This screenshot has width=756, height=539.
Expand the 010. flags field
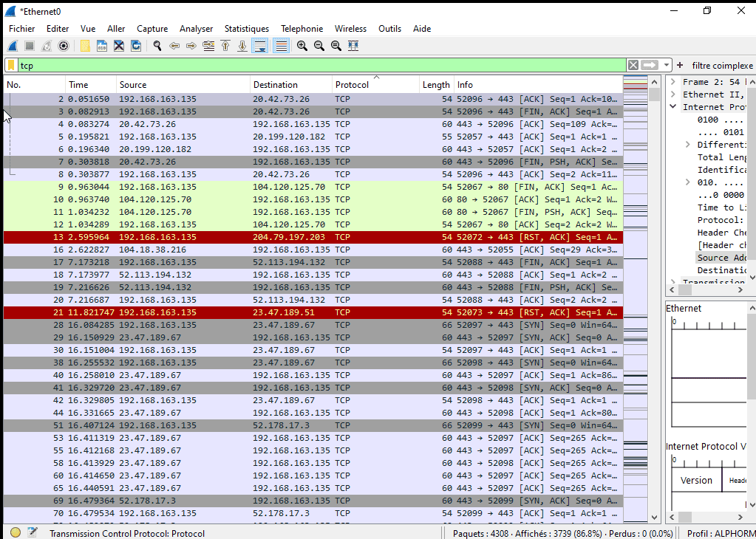pyautogui.click(x=688, y=182)
